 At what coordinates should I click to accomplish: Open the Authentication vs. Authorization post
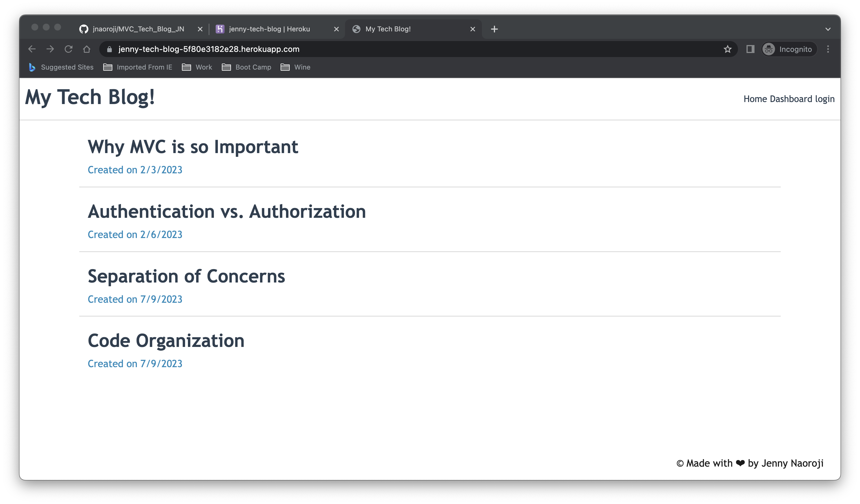click(x=227, y=211)
